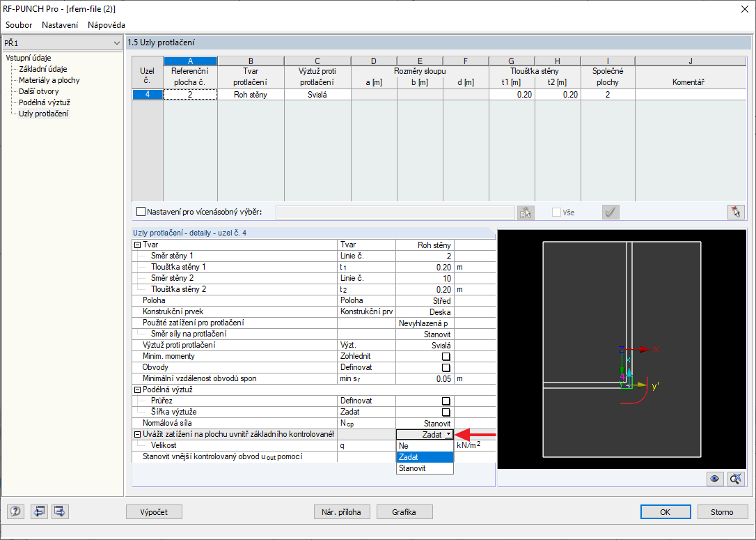Go to next table with the forward-arrow icon
The image size is (756, 540).
tap(60, 511)
